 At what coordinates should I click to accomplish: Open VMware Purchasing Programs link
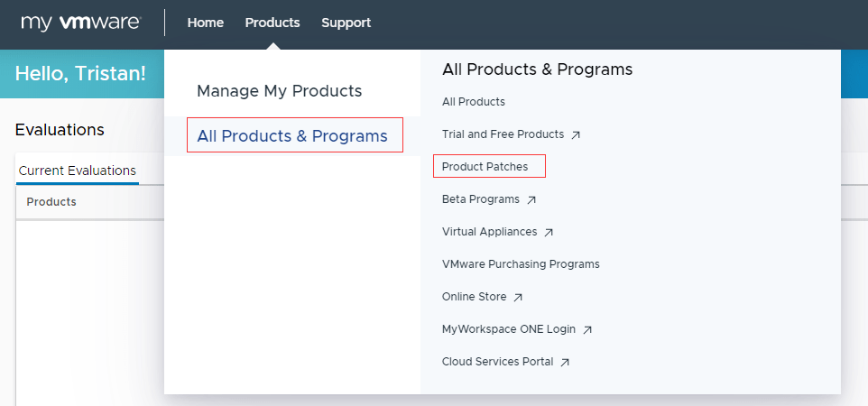521,264
